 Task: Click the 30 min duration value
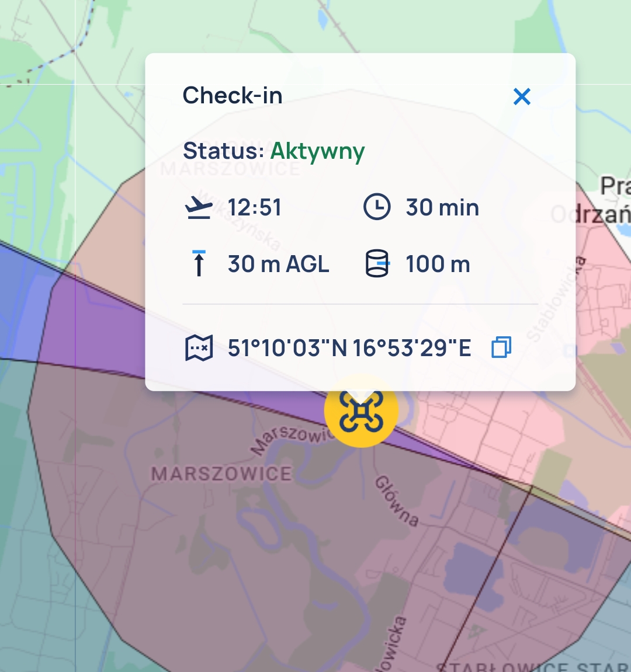pyautogui.click(x=442, y=208)
